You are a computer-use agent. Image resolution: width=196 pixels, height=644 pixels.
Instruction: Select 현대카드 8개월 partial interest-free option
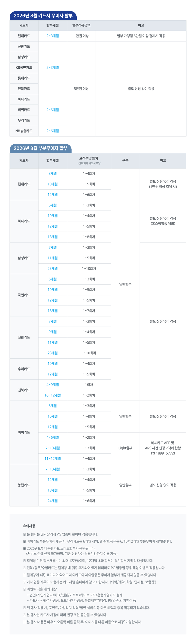(x=53, y=174)
